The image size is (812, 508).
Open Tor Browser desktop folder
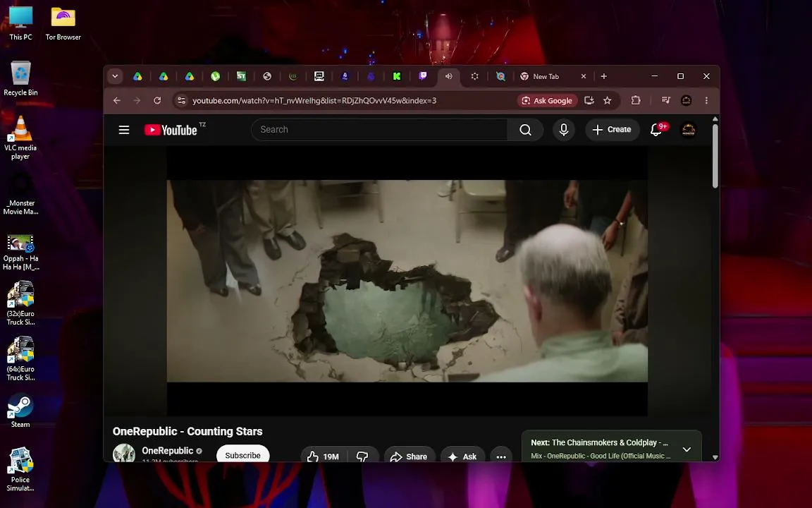pos(63,23)
